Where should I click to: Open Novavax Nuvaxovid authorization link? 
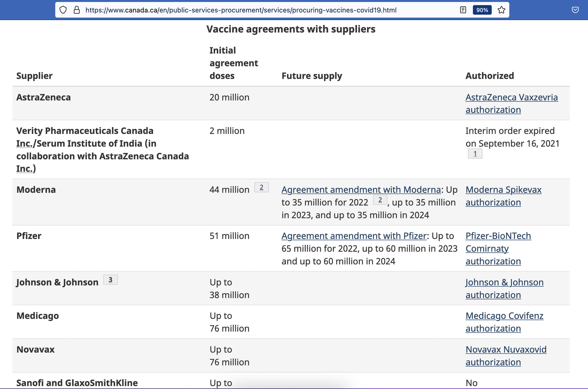[x=506, y=350]
